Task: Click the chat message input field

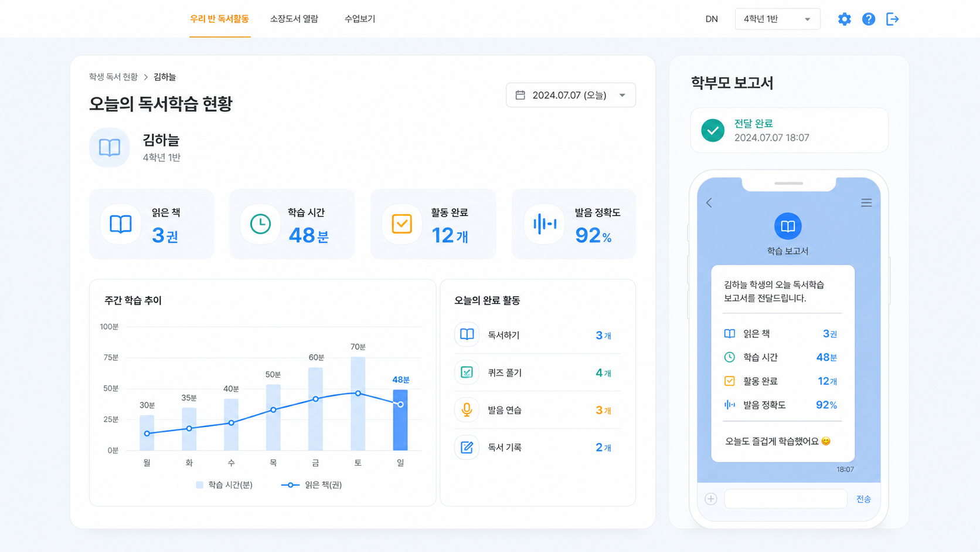Action: (x=785, y=499)
